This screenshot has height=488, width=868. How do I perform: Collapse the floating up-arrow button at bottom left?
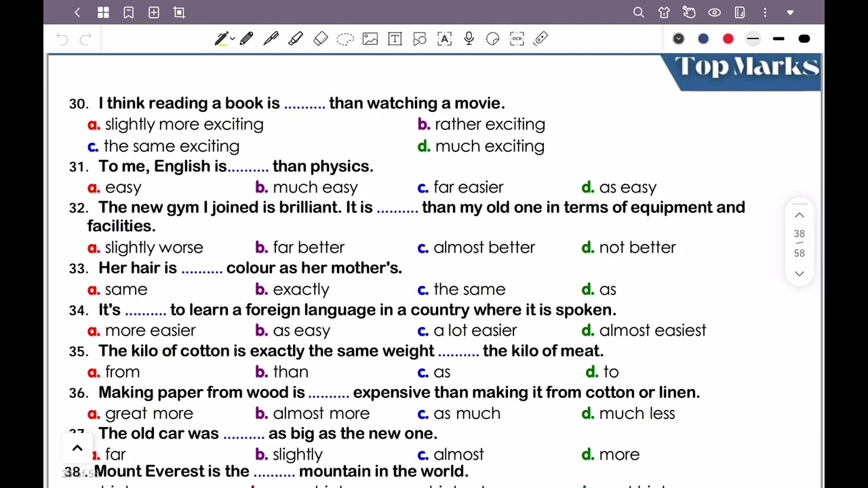[x=77, y=448]
